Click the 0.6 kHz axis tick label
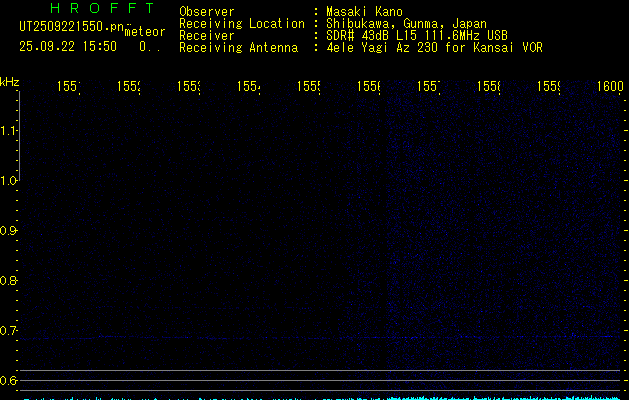Image resolution: width=629 pixels, height=400 pixels. tap(8, 380)
